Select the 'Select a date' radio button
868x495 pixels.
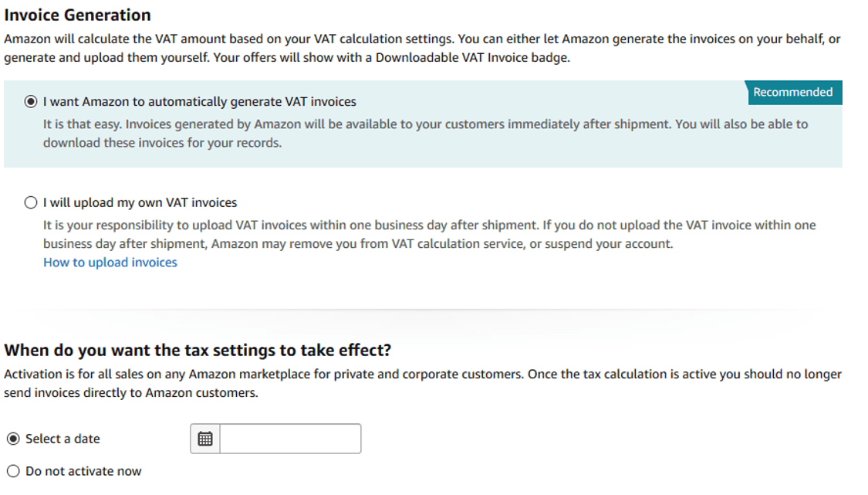click(x=13, y=439)
